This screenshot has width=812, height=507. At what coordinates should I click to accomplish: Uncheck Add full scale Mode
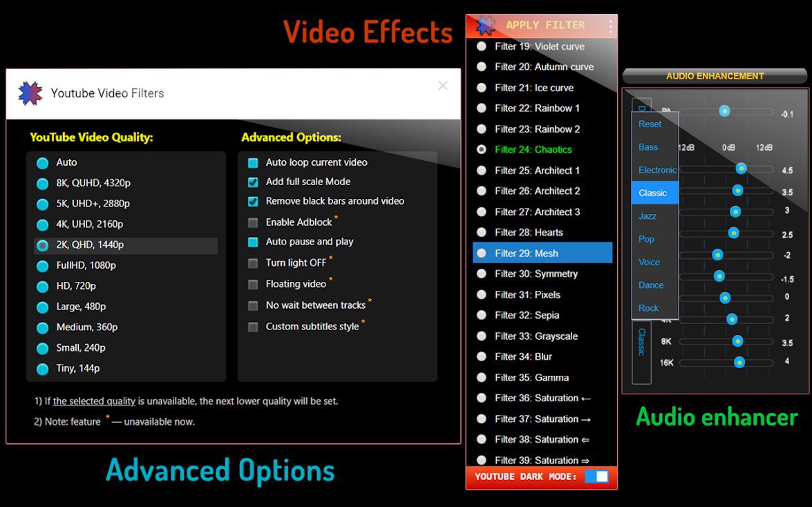[x=253, y=182]
